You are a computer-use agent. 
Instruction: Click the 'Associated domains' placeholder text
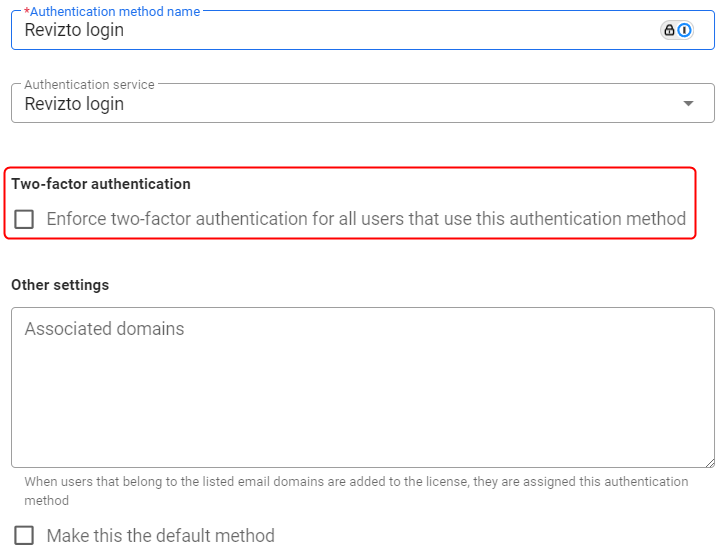(104, 329)
